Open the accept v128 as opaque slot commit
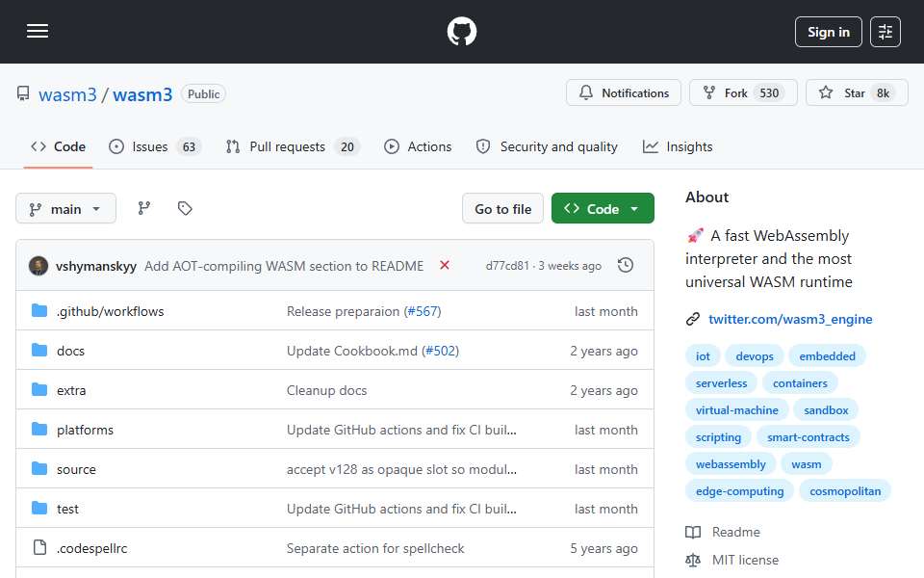Viewport: 924px width, 578px height. point(402,469)
